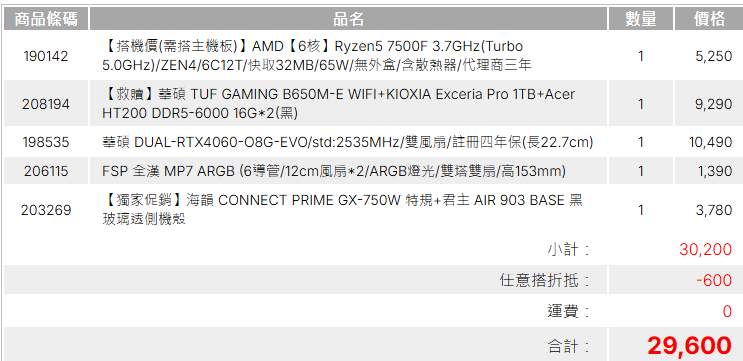This screenshot has height=361, width=743.
Task: Click the DUAL-RTX4060-O8G-EVO product name
Action: [348, 142]
